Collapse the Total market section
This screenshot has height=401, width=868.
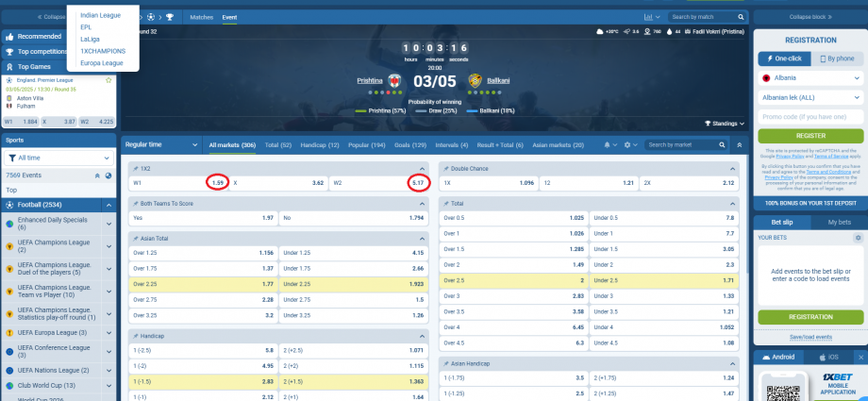[x=732, y=204]
